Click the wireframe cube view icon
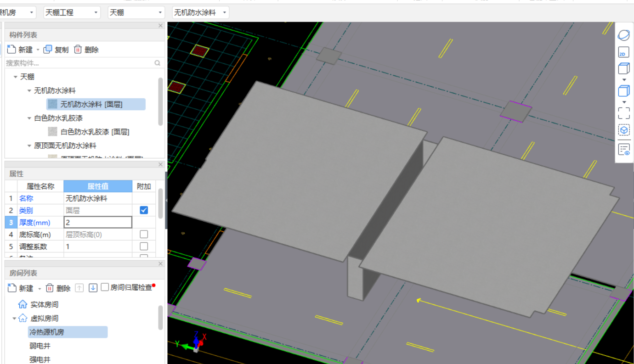The image size is (634, 364). [x=624, y=69]
